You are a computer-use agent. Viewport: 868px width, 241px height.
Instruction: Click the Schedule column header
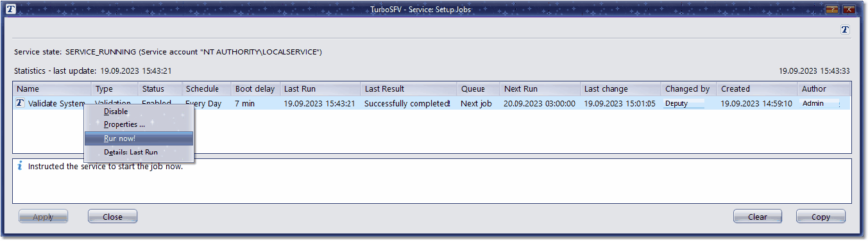[207, 89]
